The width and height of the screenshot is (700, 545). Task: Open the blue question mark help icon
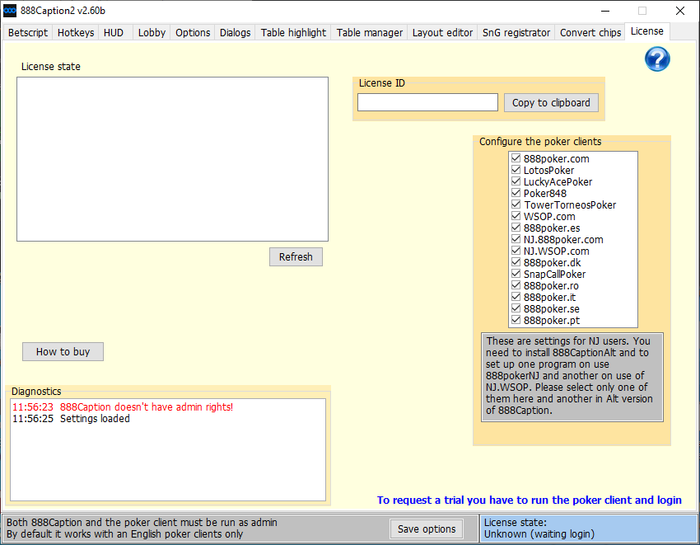(x=657, y=59)
